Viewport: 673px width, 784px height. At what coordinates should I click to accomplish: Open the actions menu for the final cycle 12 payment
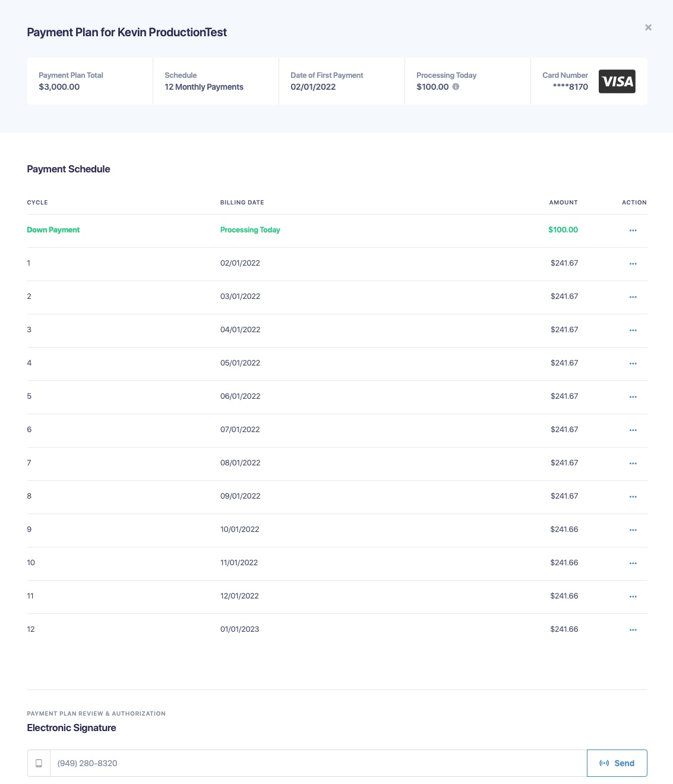click(633, 630)
